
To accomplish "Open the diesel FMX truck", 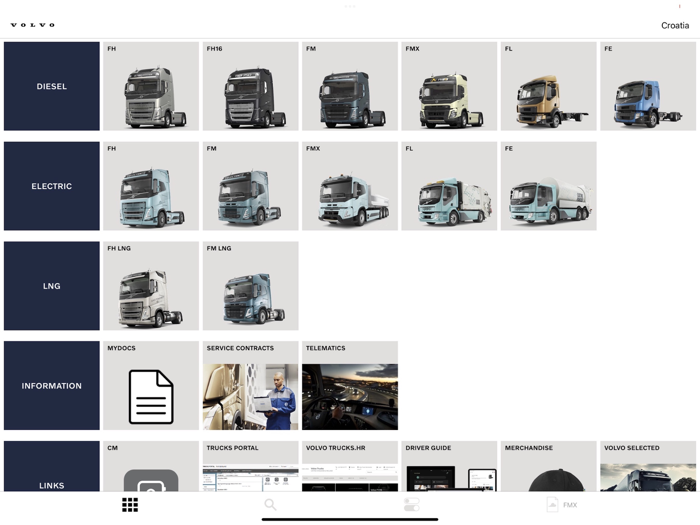I will coord(449,86).
